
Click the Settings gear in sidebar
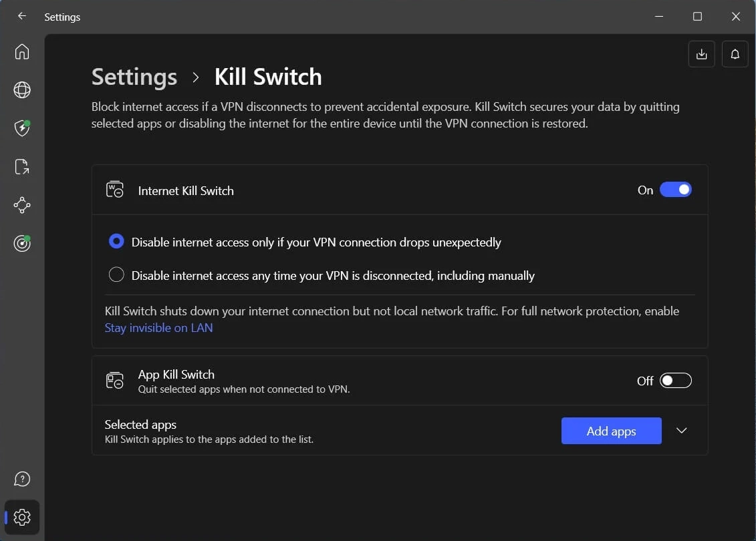point(22,517)
